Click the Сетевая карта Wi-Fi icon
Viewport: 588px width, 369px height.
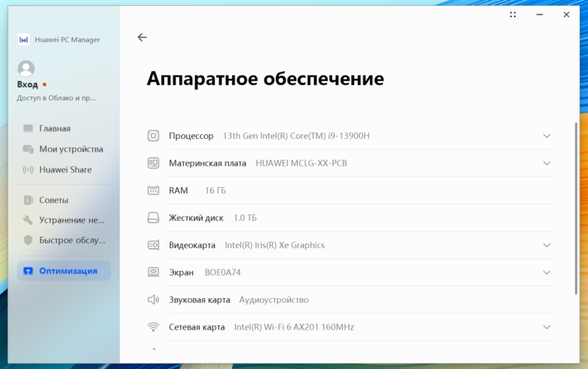click(x=153, y=327)
